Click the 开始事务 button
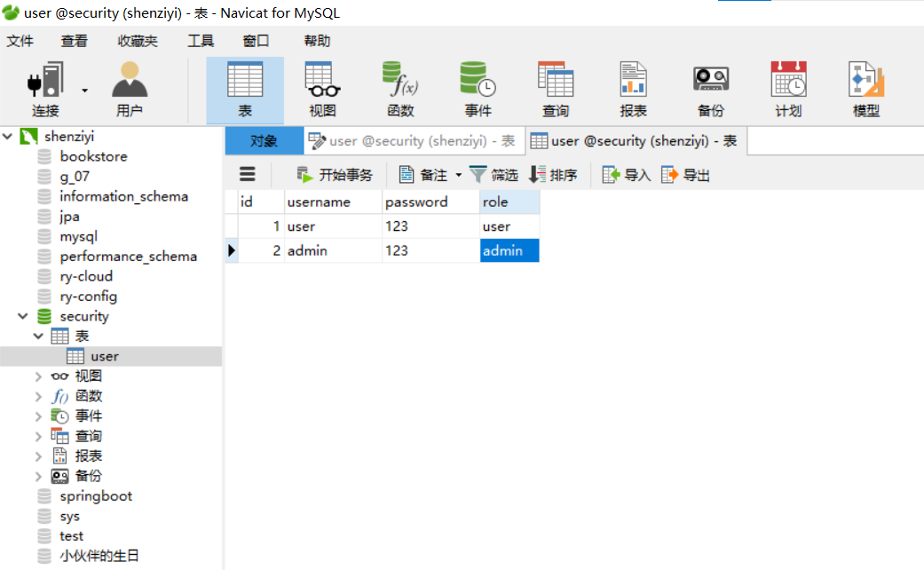This screenshot has height=570, width=924. click(x=342, y=174)
